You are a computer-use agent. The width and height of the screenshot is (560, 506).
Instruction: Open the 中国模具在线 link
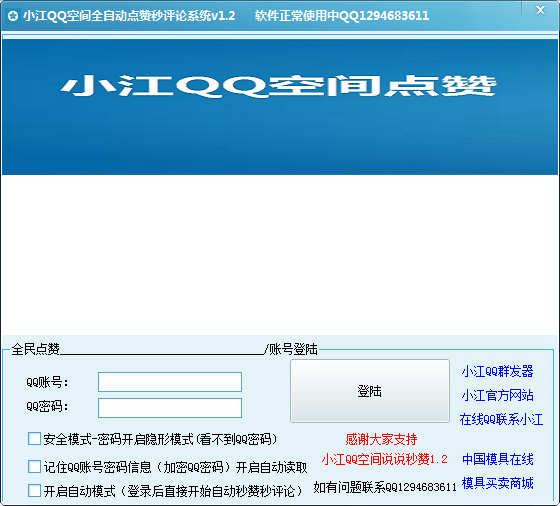498,459
